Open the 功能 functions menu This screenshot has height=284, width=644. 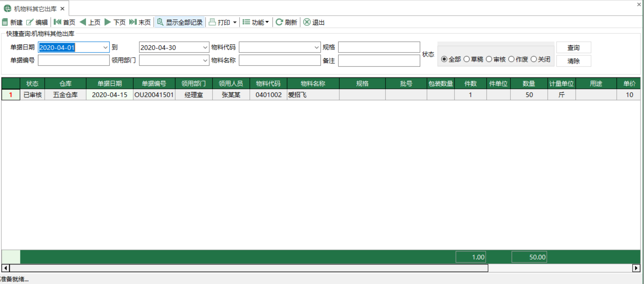[x=255, y=22]
